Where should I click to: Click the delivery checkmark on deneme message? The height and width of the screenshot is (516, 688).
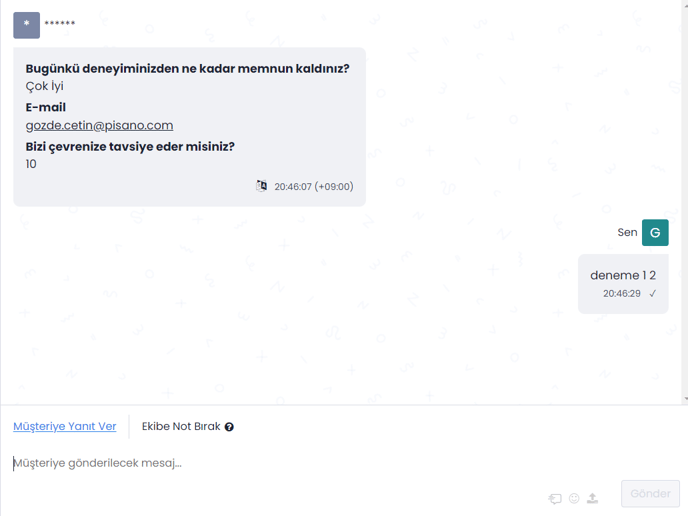pyautogui.click(x=652, y=294)
